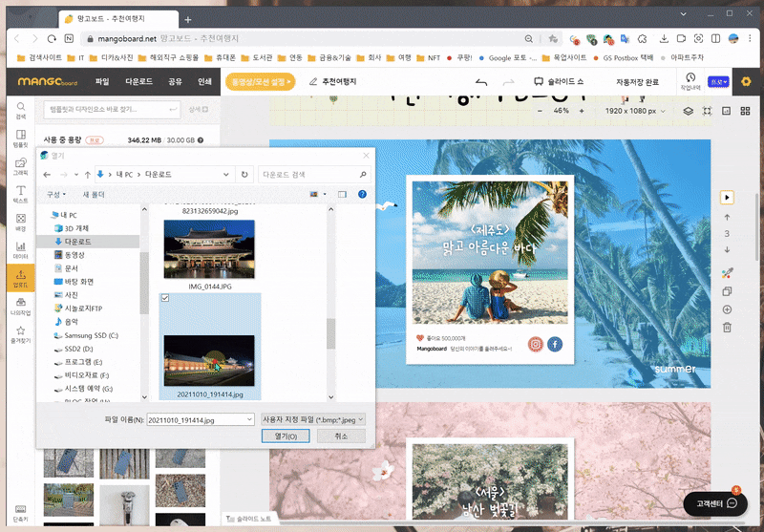Click the template and design element search box
The image size is (764, 532).
click(112, 110)
